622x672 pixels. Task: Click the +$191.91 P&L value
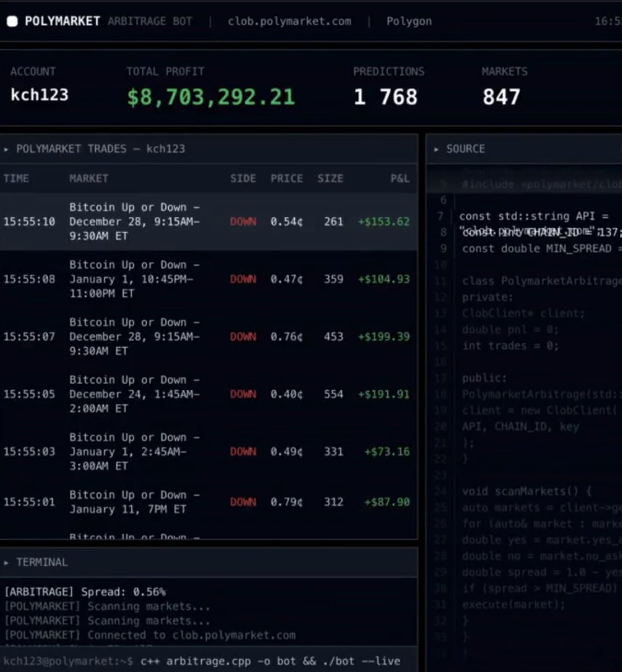[384, 394]
